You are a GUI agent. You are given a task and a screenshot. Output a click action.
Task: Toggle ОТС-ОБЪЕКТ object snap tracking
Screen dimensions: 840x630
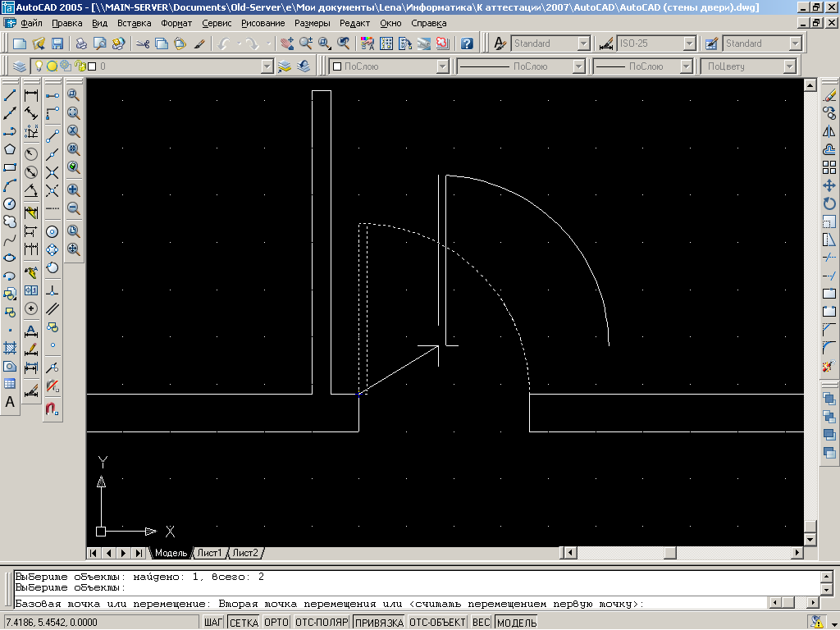(x=437, y=622)
